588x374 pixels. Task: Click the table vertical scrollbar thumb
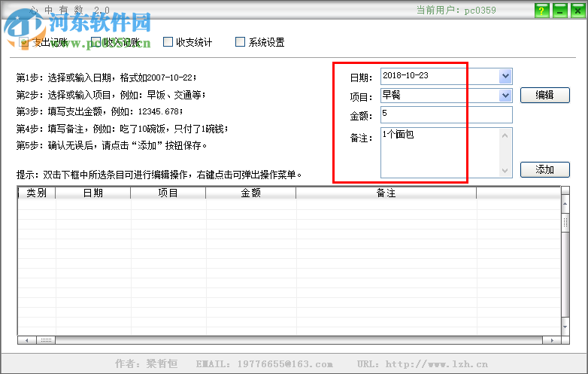565,223
